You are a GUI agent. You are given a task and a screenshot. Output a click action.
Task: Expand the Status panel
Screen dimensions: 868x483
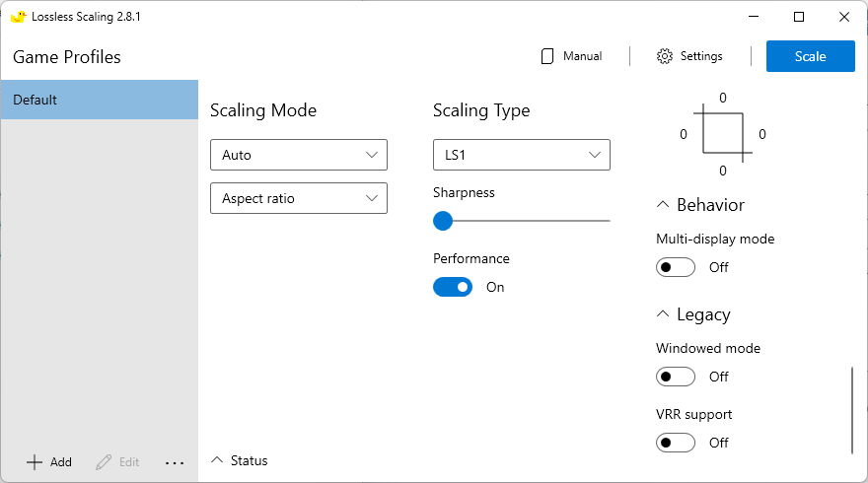218,460
